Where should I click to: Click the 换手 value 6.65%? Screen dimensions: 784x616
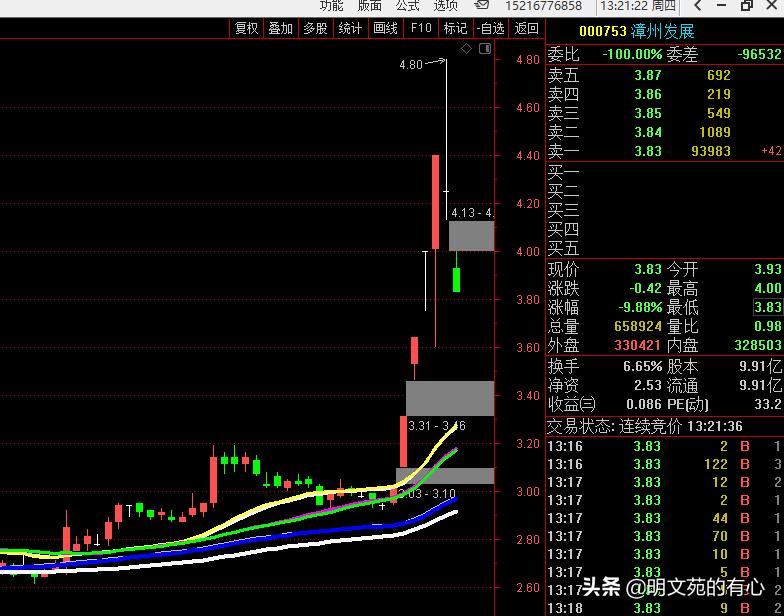pos(642,366)
